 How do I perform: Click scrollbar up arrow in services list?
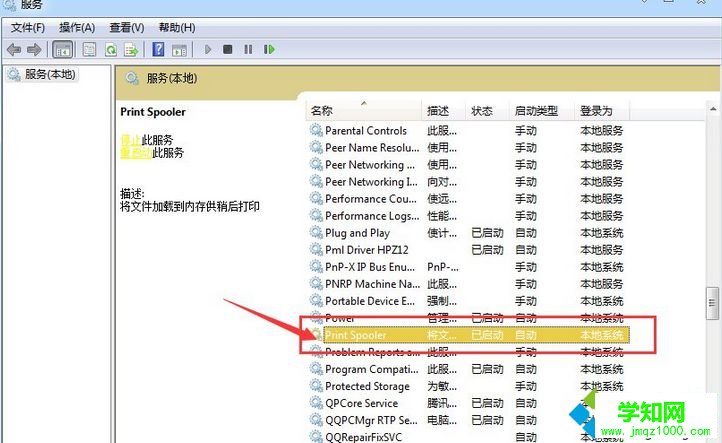(713, 109)
